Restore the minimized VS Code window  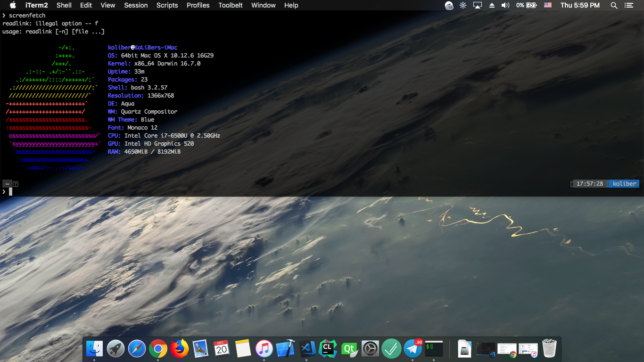point(486,349)
